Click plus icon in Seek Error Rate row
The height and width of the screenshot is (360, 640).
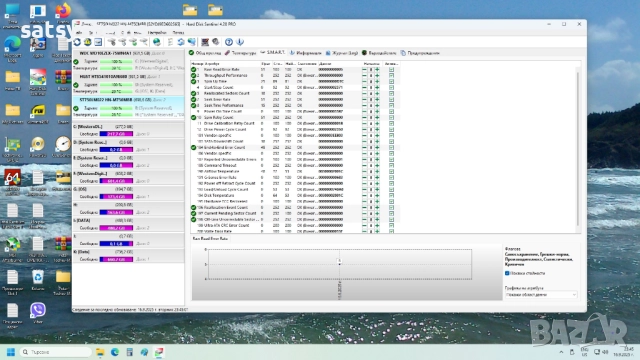(x=377, y=100)
